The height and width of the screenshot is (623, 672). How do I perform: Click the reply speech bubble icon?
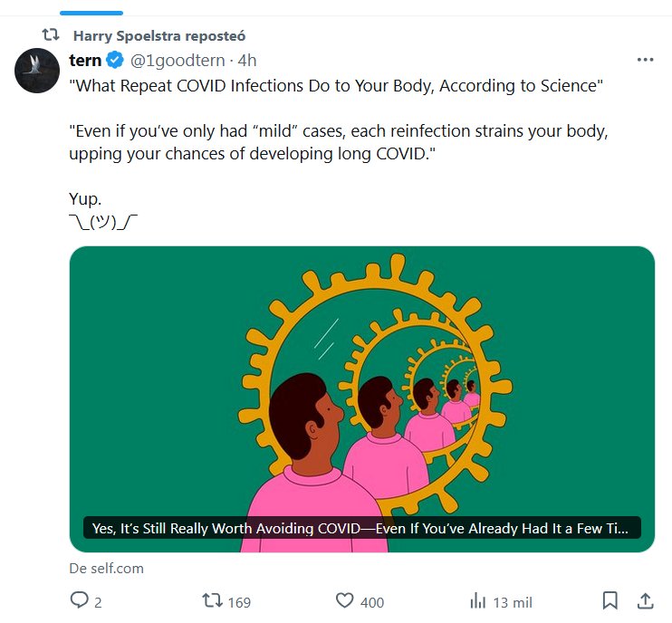pyautogui.click(x=79, y=600)
